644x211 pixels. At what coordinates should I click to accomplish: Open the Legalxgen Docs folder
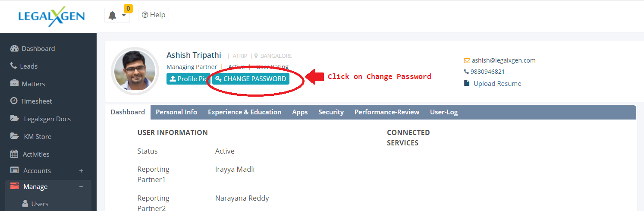[47, 119]
